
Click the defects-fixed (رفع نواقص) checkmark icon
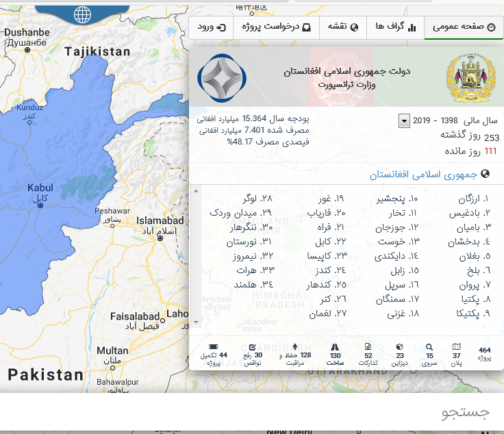click(x=253, y=347)
